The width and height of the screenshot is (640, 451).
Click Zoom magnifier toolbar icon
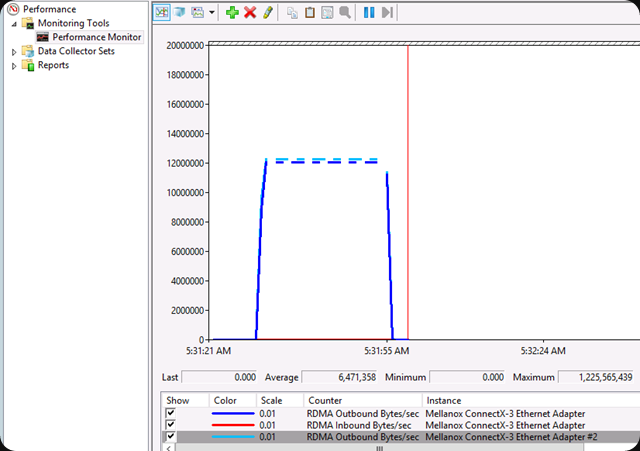pyautogui.click(x=345, y=13)
